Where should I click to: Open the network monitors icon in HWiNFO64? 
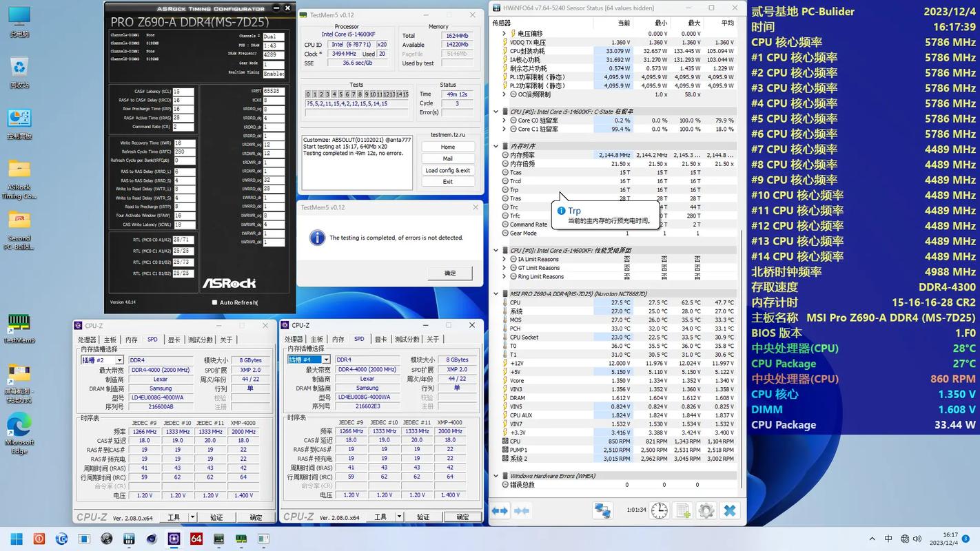603,510
